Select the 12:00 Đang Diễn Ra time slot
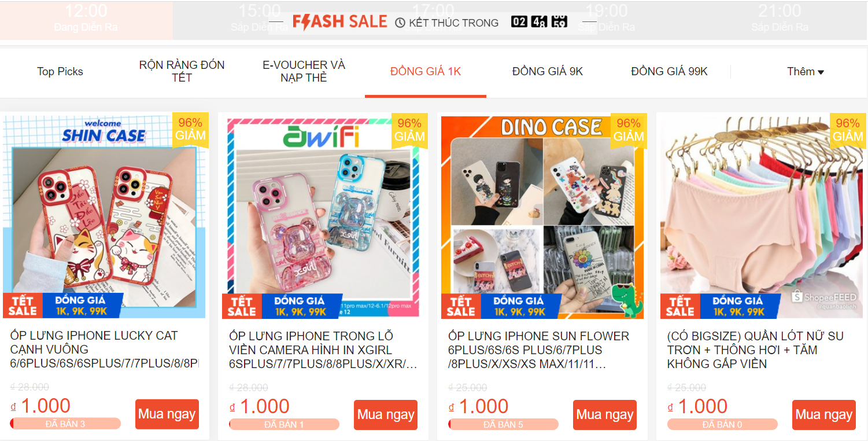Screen dimensions: 868x441 pos(86,19)
